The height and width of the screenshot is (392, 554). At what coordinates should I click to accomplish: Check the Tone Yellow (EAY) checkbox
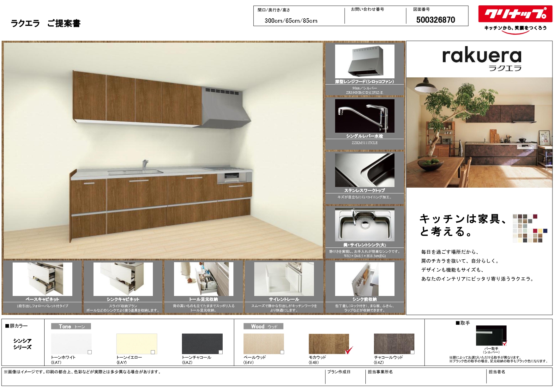coord(153,352)
